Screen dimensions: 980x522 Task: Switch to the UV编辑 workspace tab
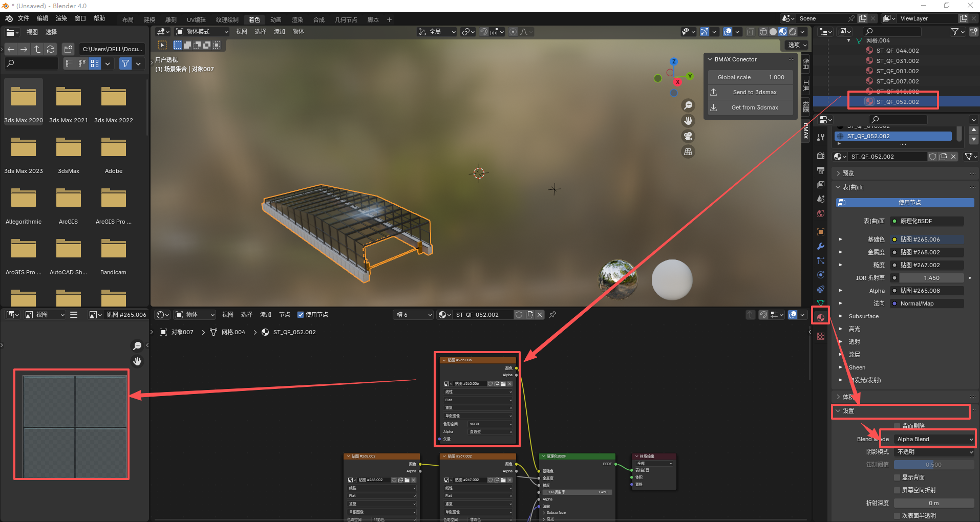click(x=196, y=19)
